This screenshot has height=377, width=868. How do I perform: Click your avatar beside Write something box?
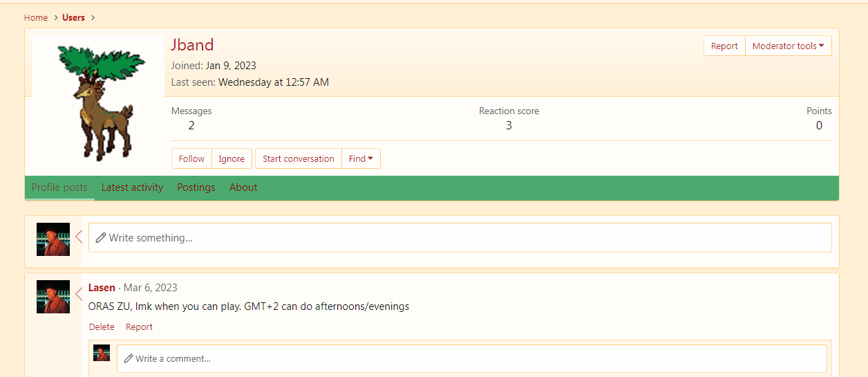point(53,239)
